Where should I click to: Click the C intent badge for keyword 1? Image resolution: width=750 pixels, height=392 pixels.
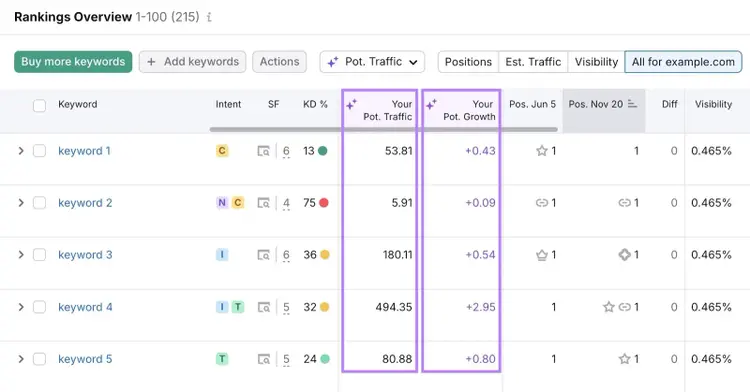click(222, 151)
